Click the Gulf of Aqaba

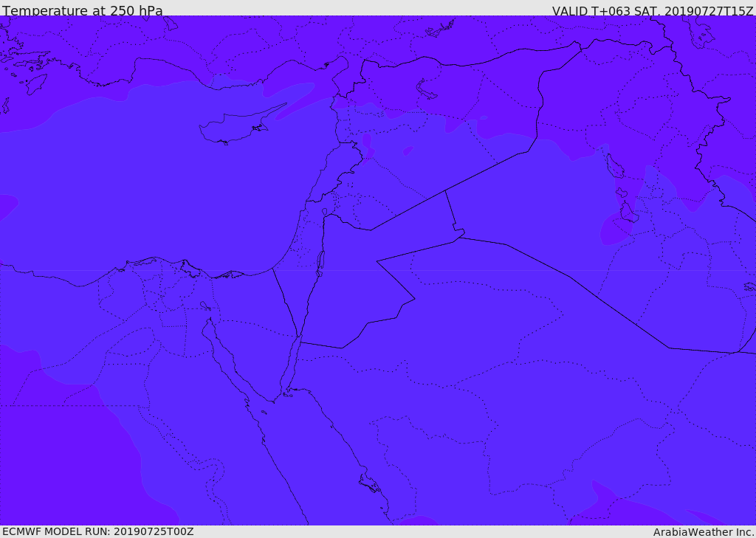(290, 366)
